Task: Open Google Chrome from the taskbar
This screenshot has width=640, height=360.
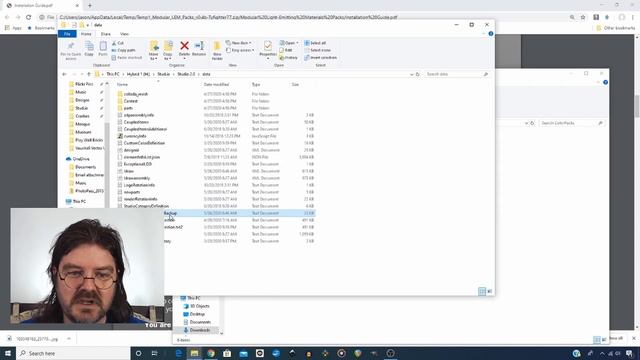Action: pos(211,353)
